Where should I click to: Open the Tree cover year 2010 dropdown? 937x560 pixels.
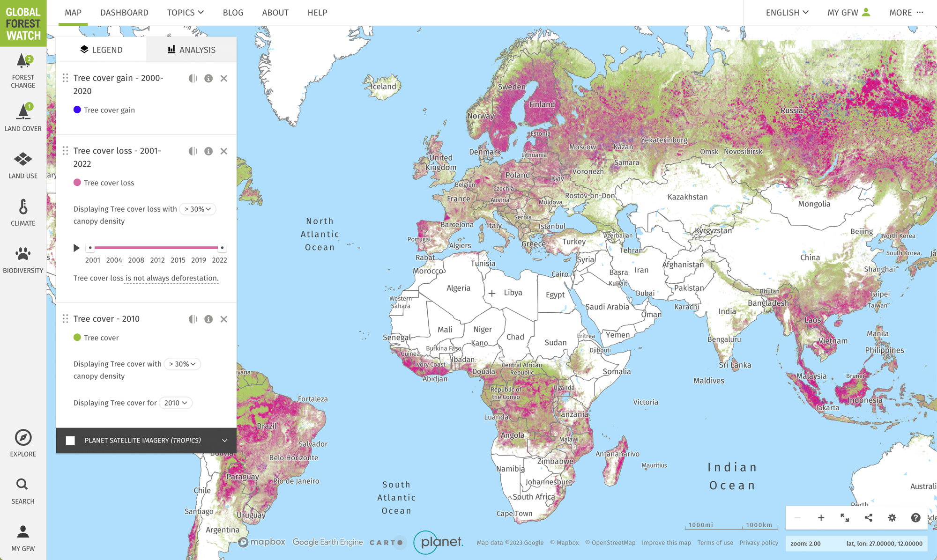pyautogui.click(x=176, y=403)
